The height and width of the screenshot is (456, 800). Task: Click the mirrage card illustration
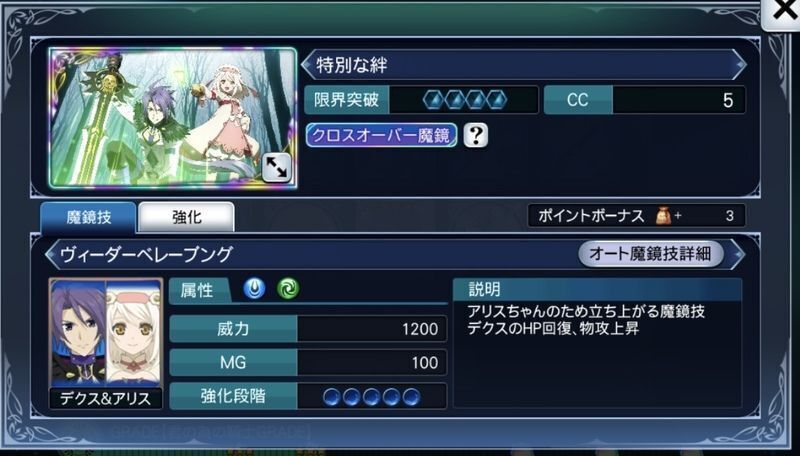coord(173,118)
